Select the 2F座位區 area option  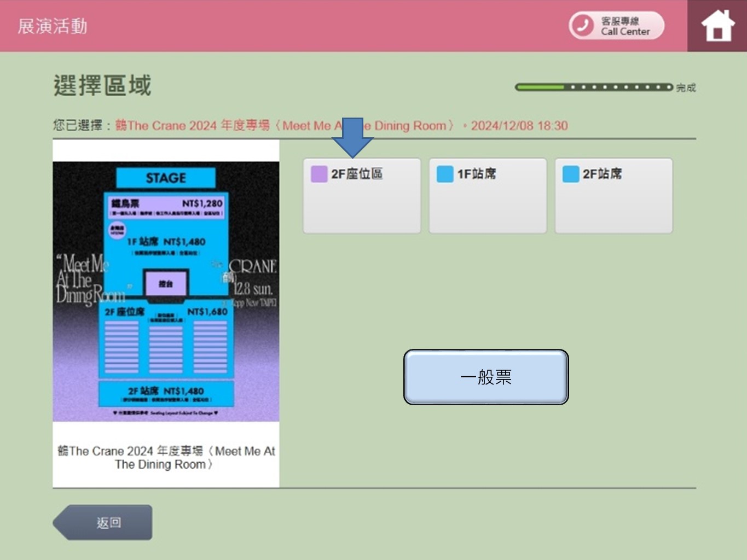pyautogui.click(x=362, y=196)
